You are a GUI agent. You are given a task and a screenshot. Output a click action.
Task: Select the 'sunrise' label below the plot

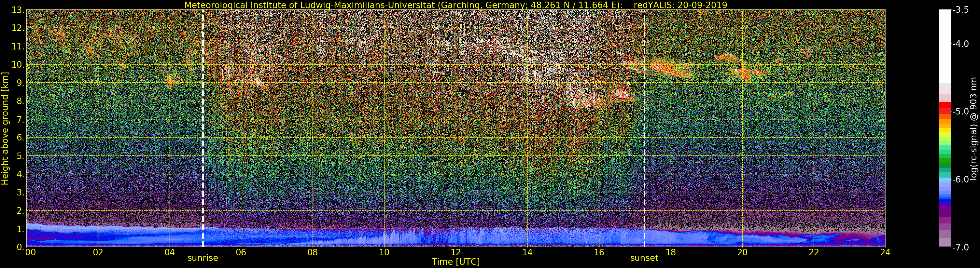203,258
